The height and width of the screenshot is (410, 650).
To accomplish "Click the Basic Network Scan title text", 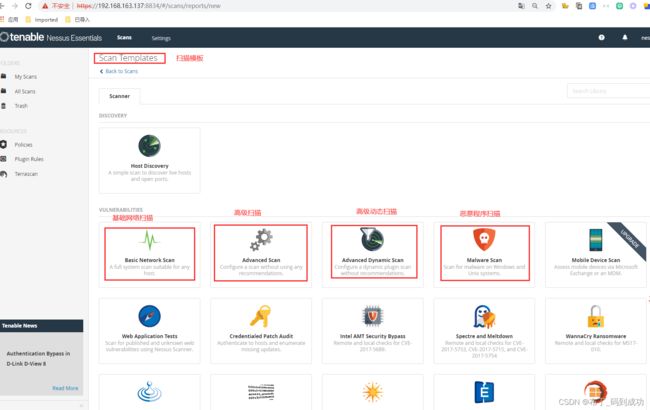I will [150, 260].
